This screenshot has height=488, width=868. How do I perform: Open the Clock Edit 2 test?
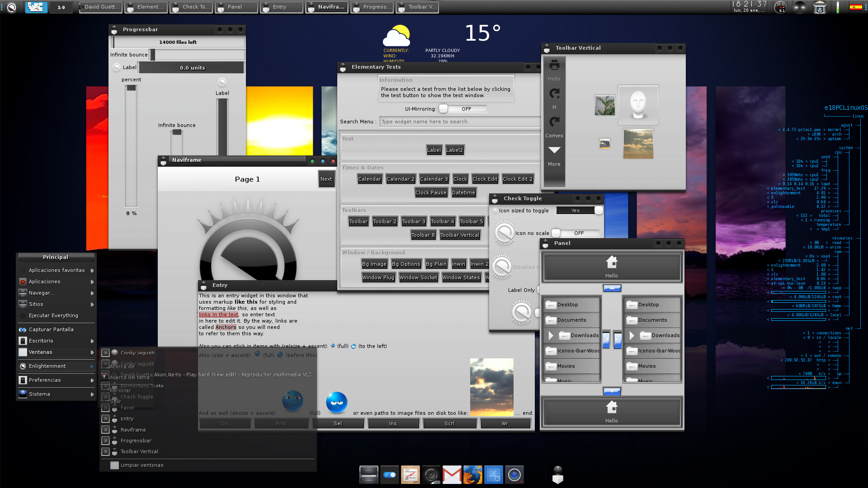click(x=517, y=179)
